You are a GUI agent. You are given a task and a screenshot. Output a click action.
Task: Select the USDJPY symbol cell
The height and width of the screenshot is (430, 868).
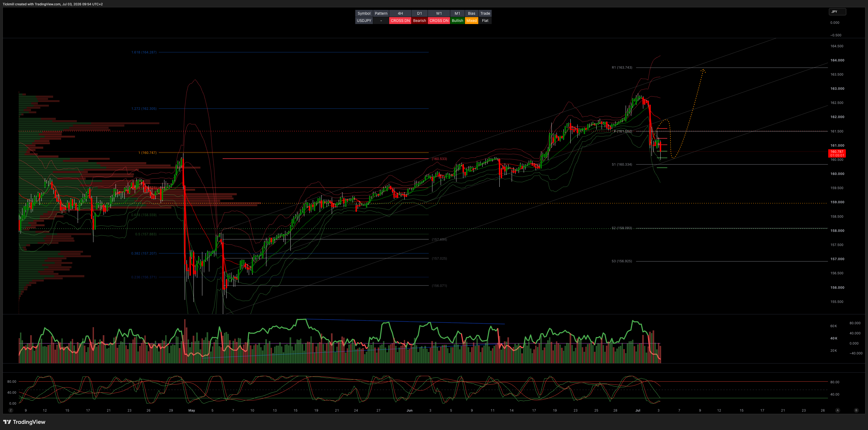click(364, 21)
